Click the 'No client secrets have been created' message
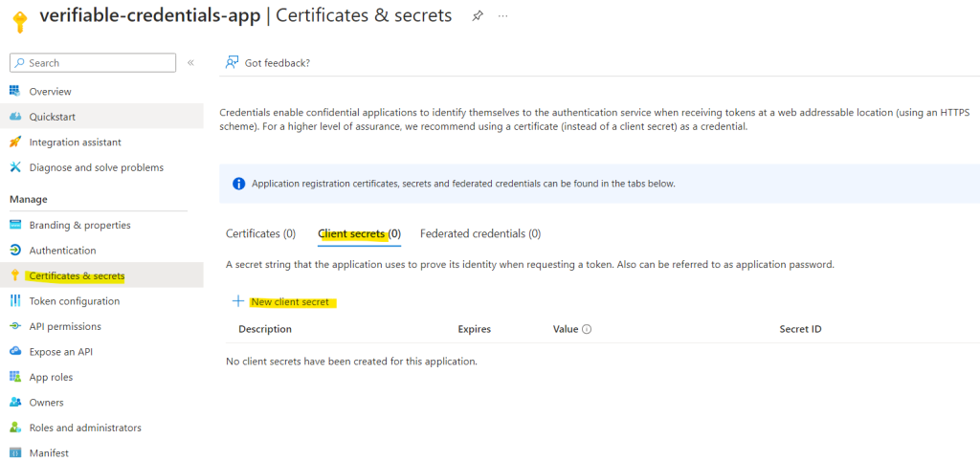The height and width of the screenshot is (461, 980). click(x=351, y=362)
